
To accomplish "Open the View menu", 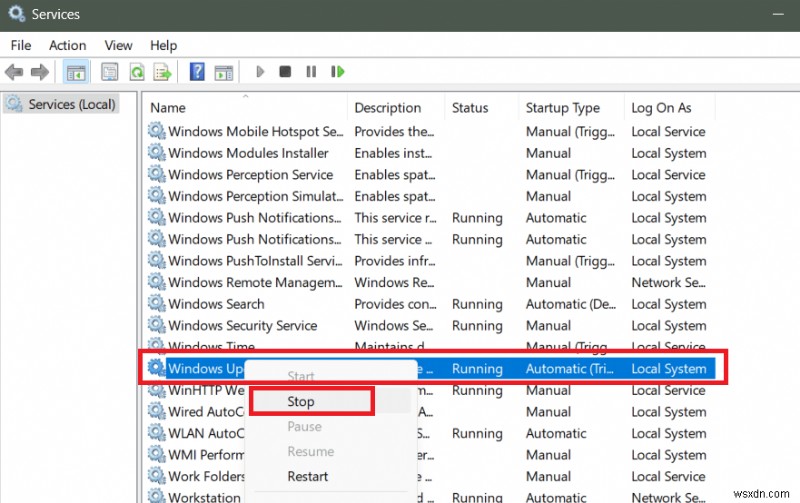I will tap(118, 45).
